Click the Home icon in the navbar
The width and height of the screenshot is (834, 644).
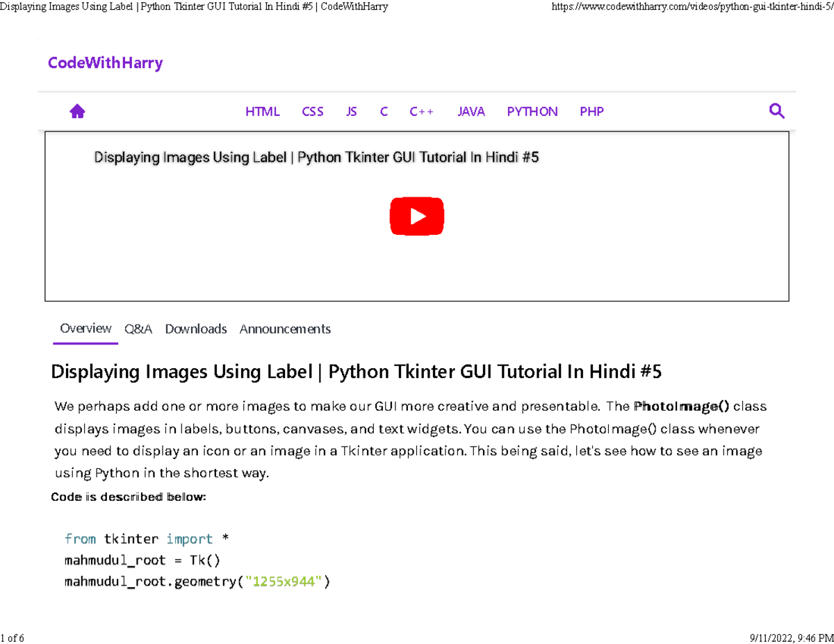(77, 111)
